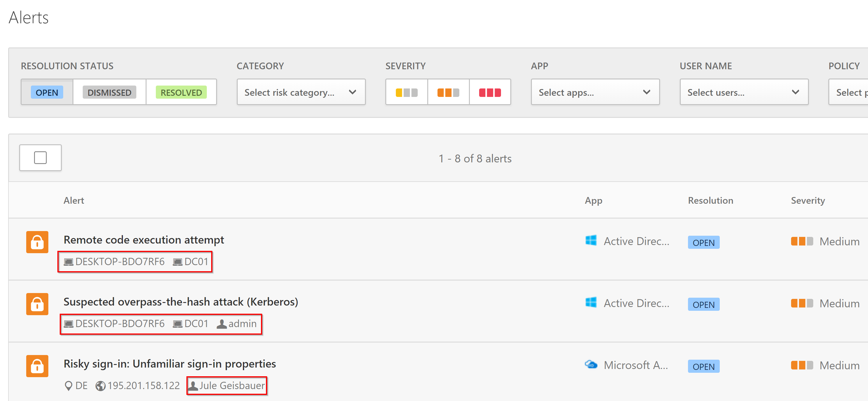Filter by low severity yellow swatch
Image resolution: width=868 pixels, height=401 pixels.
[x=406, y=92]
